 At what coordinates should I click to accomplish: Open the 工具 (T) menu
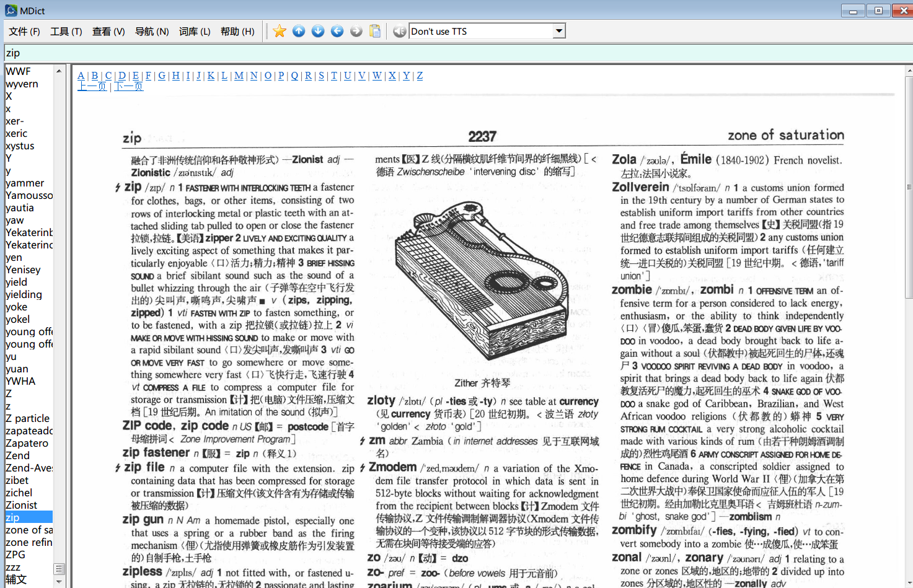pyautogui.click(x=66, y=32)
